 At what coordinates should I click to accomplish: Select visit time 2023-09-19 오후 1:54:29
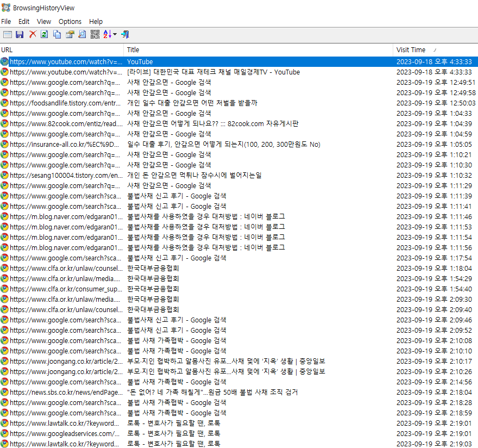[x=435, y=278]
